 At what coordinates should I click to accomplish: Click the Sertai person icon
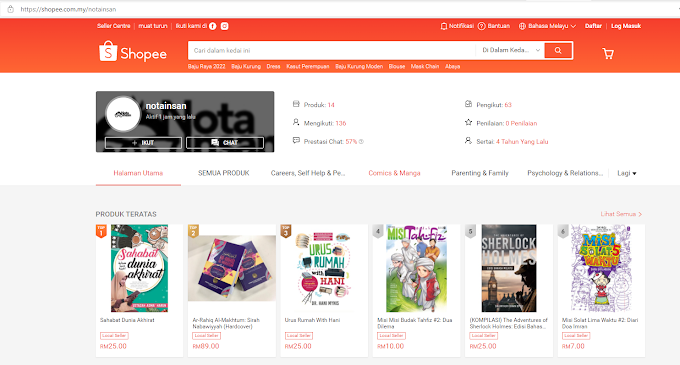click(x=468, y=141)
